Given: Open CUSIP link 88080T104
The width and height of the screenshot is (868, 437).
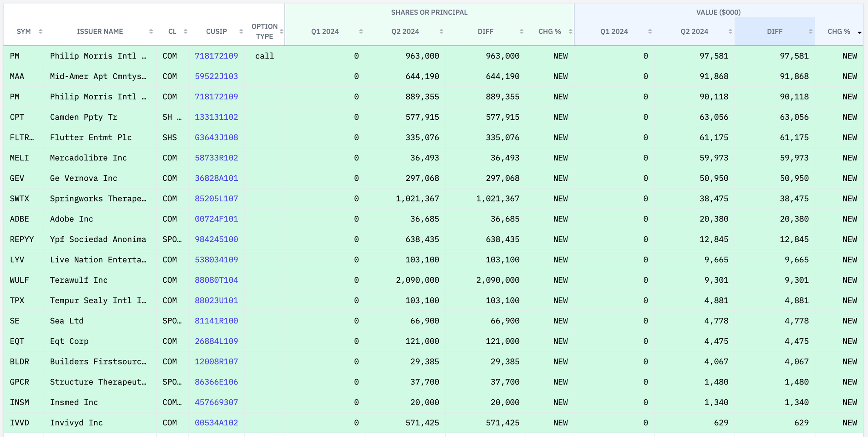Looking at the screenshot, I should click(216, 280).
